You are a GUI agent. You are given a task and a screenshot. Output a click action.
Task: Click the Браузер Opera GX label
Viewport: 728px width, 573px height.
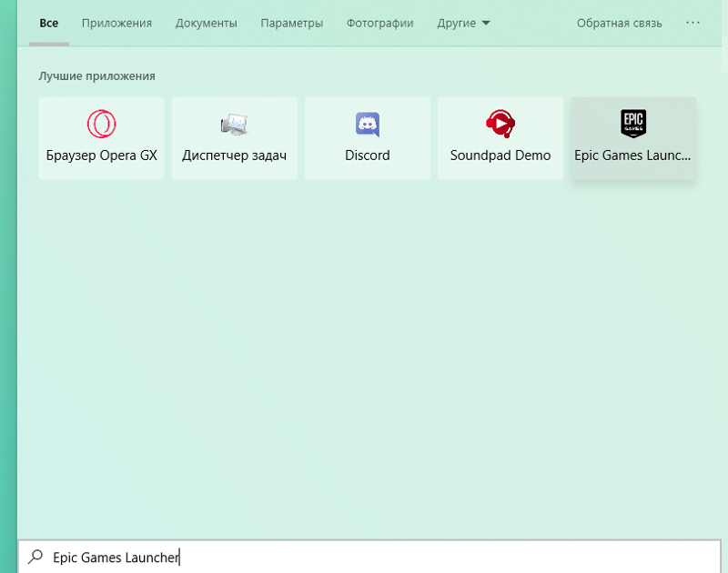101,156
